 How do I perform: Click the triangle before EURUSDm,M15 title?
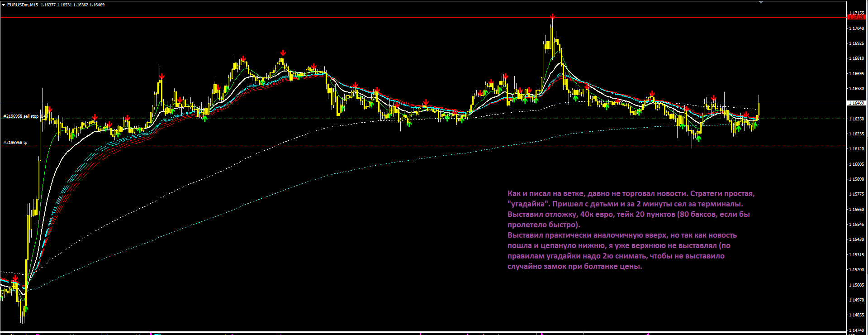click(x=4, y=5)
